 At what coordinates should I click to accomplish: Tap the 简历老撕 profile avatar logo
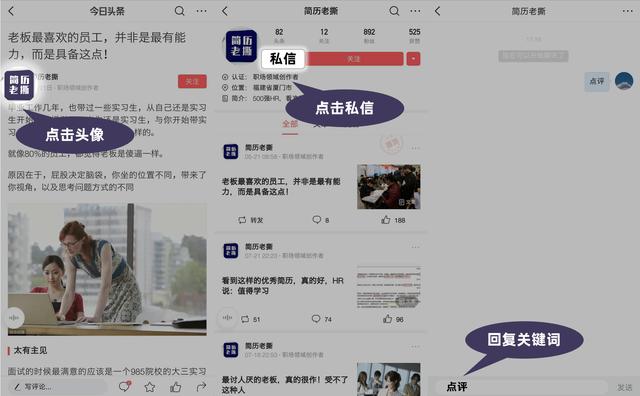tap(241, 46)
